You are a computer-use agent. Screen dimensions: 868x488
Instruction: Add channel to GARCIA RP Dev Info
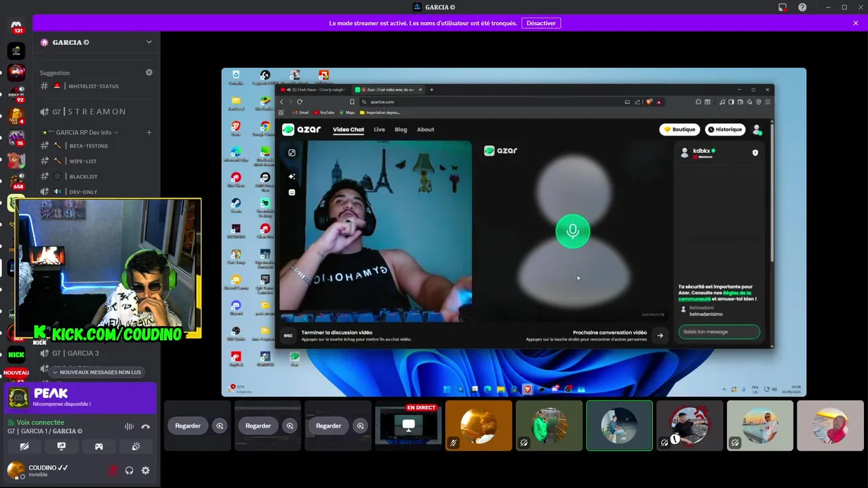pyautogui.click(x=149, y=132)
